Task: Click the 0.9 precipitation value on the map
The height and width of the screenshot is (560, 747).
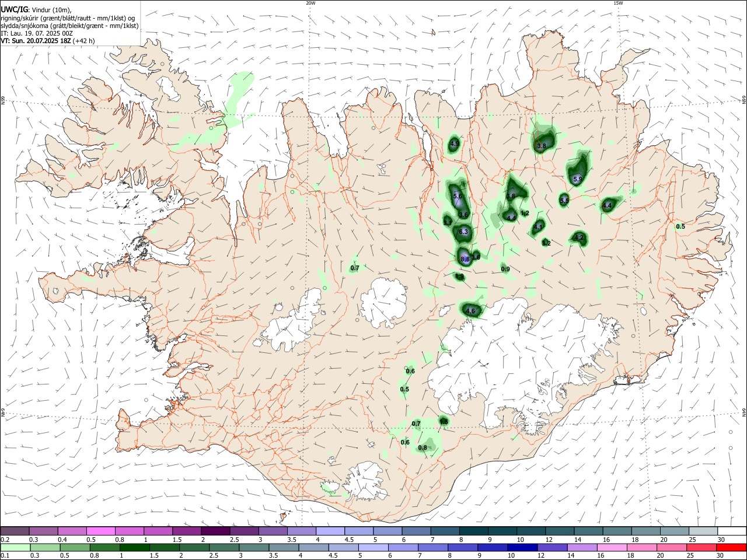Action: [x=505, y=269]
